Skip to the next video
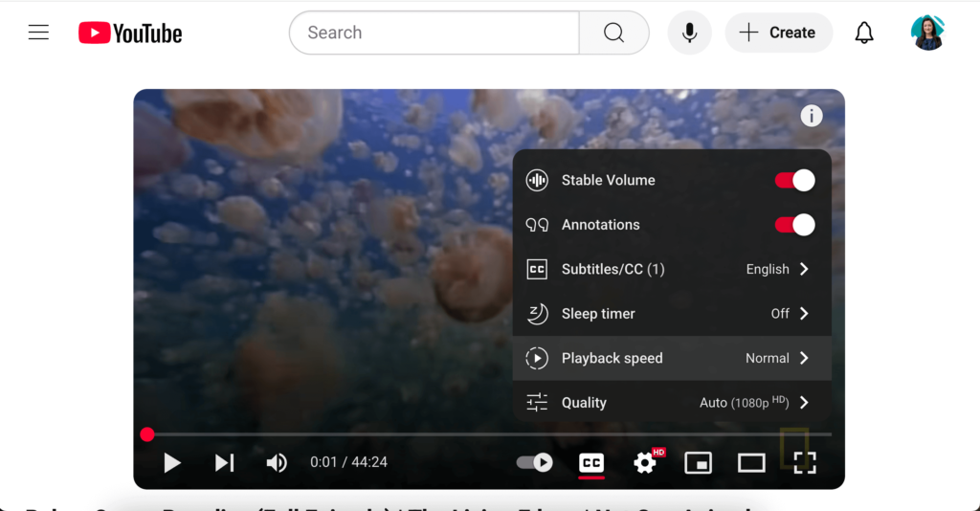Image resolution: width=980 pixels, height=511 pixels. [224, 463]
